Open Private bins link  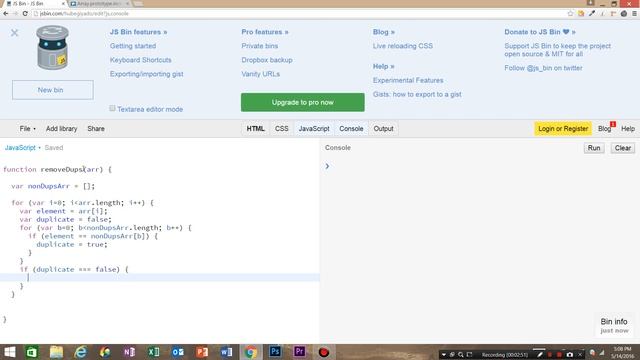[x=260, y=46]
